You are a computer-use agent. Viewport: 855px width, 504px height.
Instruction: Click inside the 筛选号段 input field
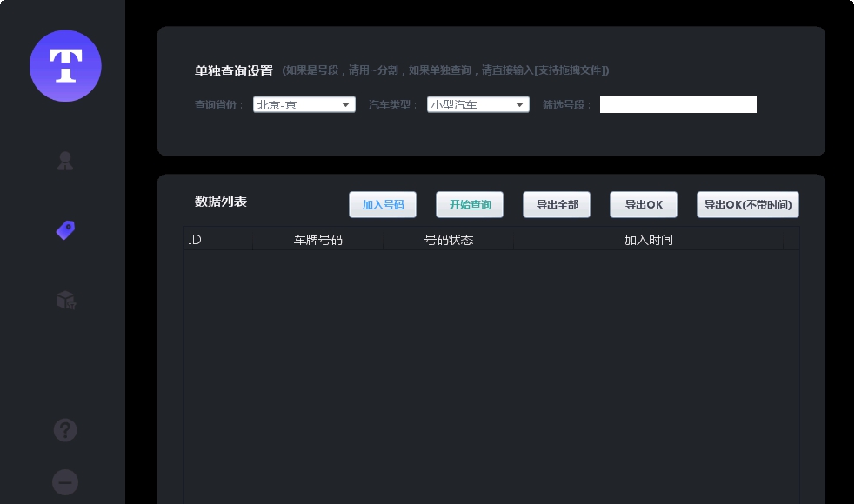pos(678,104)
